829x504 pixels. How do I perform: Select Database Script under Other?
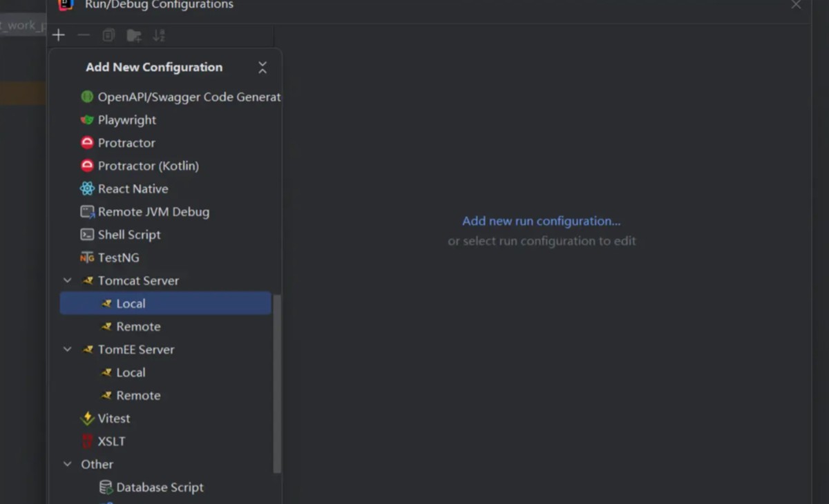point(160,487)
